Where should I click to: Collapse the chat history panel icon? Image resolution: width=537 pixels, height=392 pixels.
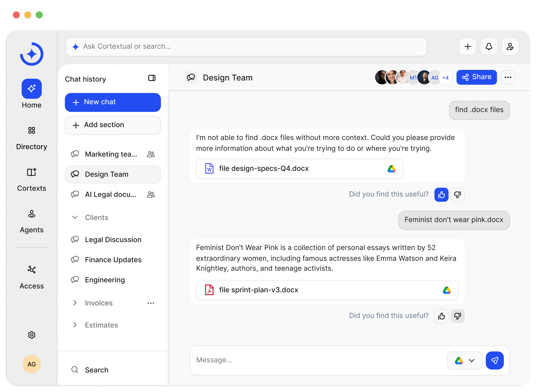tap(152, 78)
